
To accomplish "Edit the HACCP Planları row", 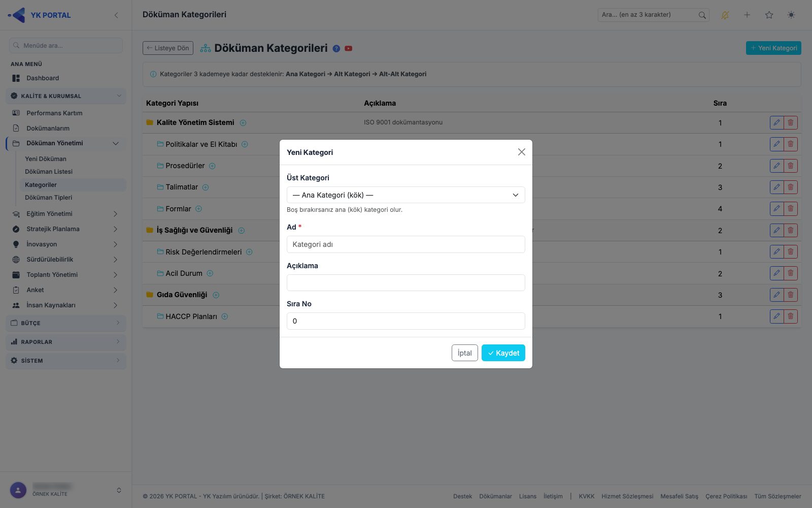I will pos(776,316).
